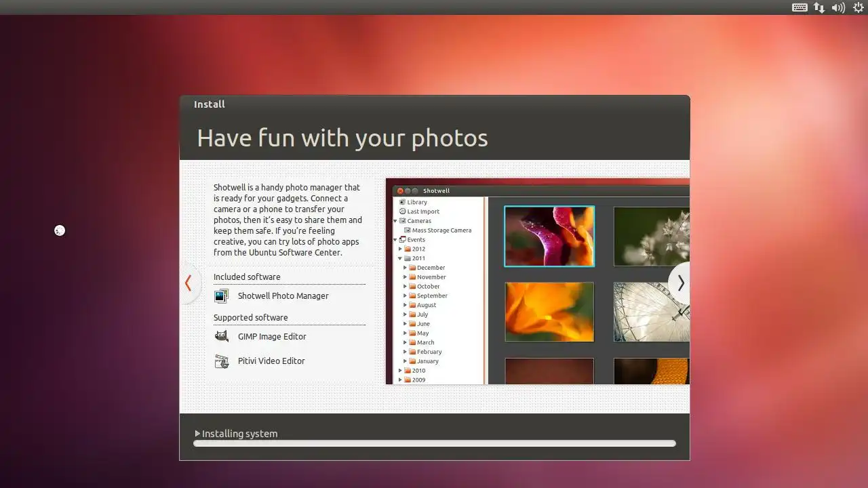This screenshot has width=868, height=488.
Task: Expand the 2010 events folder
Action: coord(400,371)
